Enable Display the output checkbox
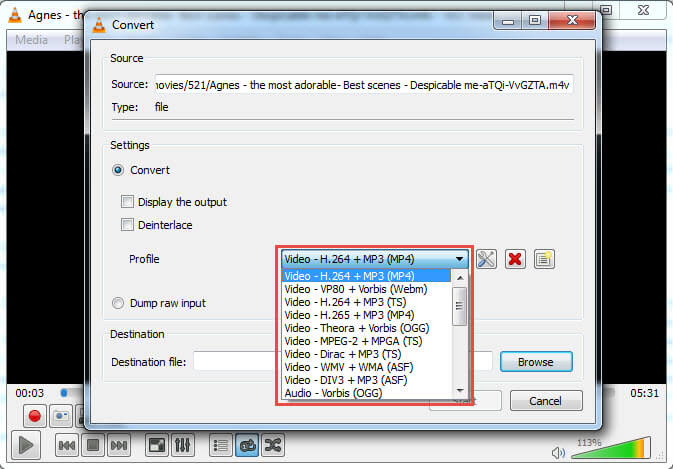Screen dimensions: 673x469 [127, 202]
